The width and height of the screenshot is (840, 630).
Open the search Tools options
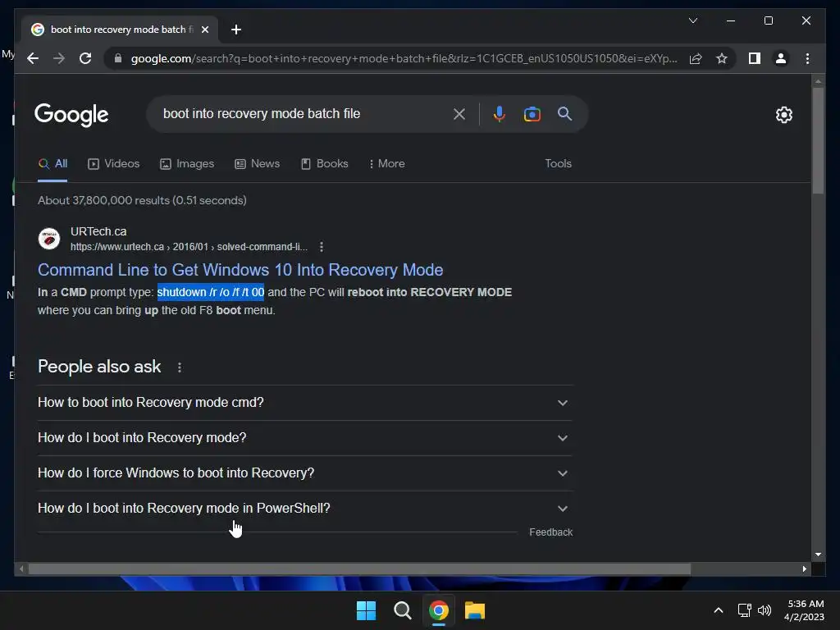pyautogui.click(x=558, y=163)
